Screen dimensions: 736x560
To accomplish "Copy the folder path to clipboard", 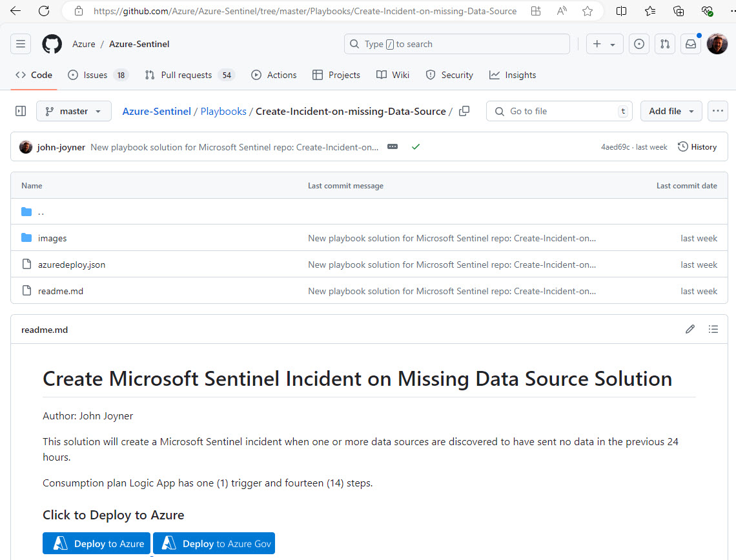I will 464,111.
